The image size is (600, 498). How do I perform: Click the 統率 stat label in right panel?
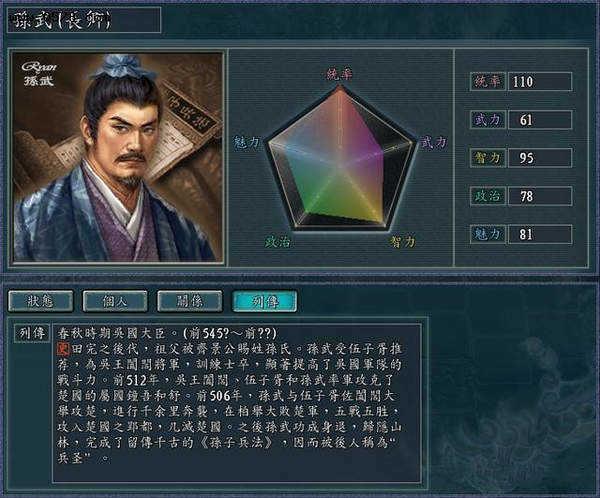pyautogui.click(x=488, y=82)
